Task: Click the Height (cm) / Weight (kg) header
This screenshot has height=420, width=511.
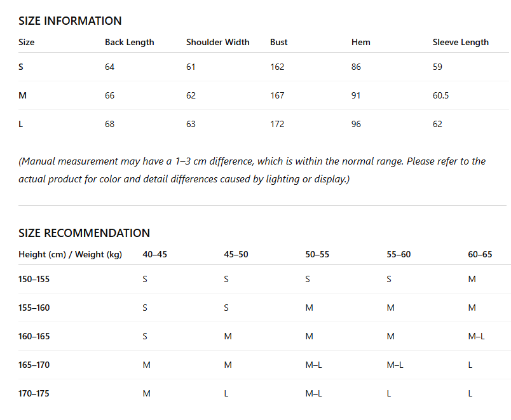Action: [x=70, y=254]
